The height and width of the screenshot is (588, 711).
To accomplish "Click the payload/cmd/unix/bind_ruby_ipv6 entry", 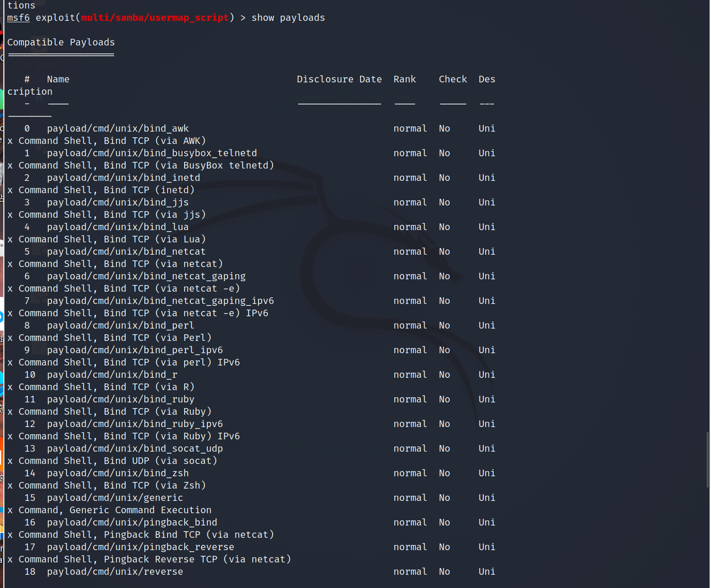I will click(x=135, y=424).
